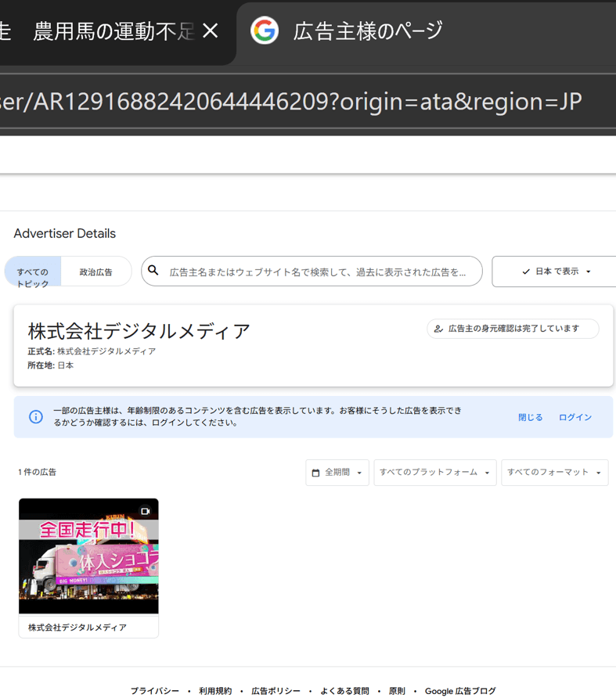Open the 日本で表示 region dropdown
Screen dimensions: 616x698
click(x=556, y=271)
